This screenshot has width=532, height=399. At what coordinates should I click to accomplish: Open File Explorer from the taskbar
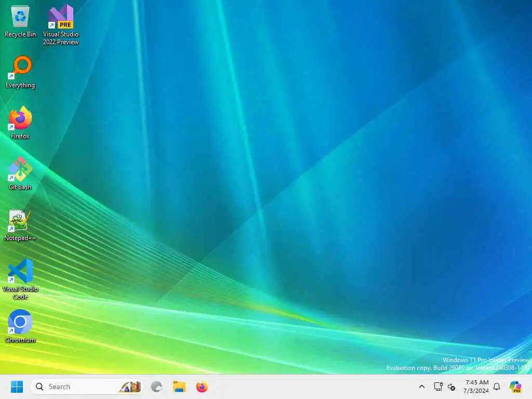[x=179, y=387]
